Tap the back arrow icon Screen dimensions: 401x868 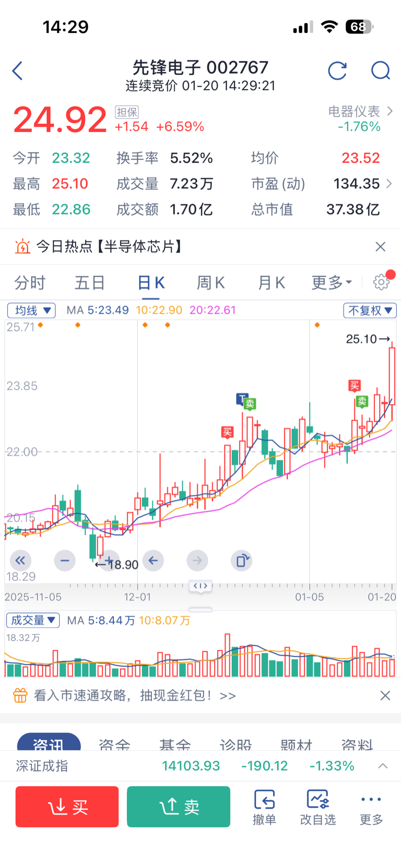coord(18,71)
